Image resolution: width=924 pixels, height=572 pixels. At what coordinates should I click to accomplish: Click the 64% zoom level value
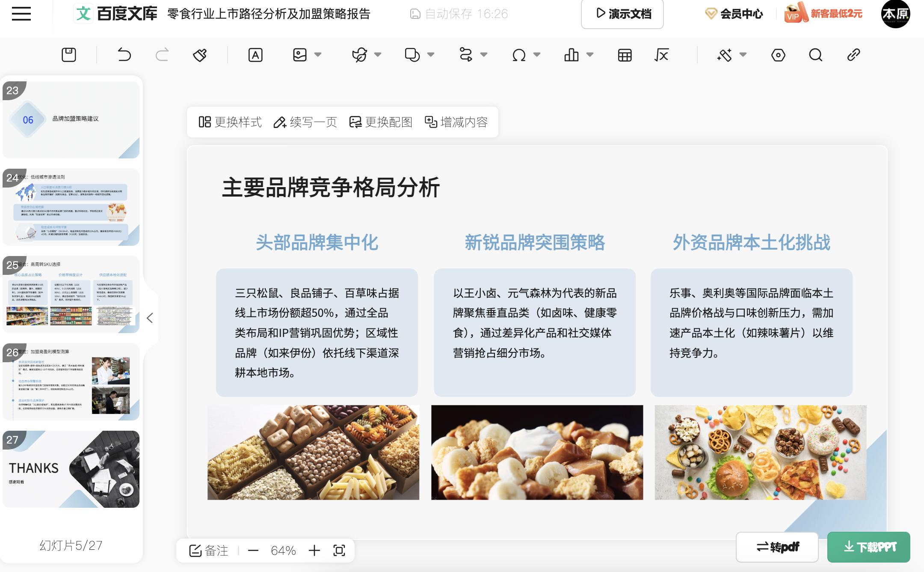(283, 550)
